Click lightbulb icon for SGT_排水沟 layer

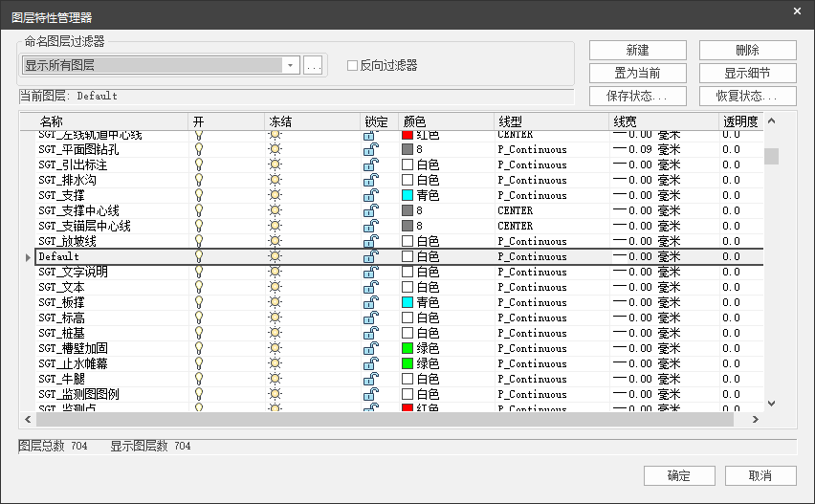tap(199, 180)
